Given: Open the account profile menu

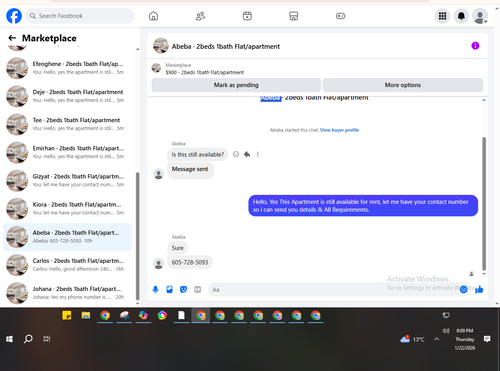Looking at the screenshot, I should pyautogui.click(x=480, y=16).
